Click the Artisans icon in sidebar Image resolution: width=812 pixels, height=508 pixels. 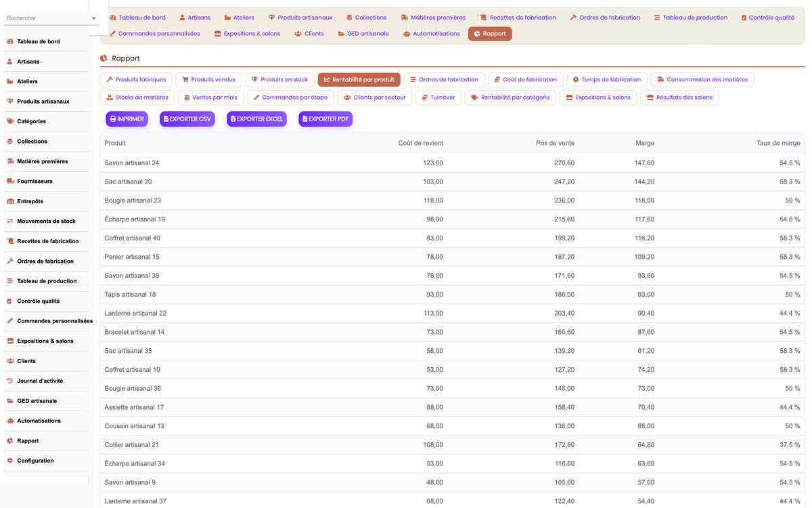pos(10,62)
